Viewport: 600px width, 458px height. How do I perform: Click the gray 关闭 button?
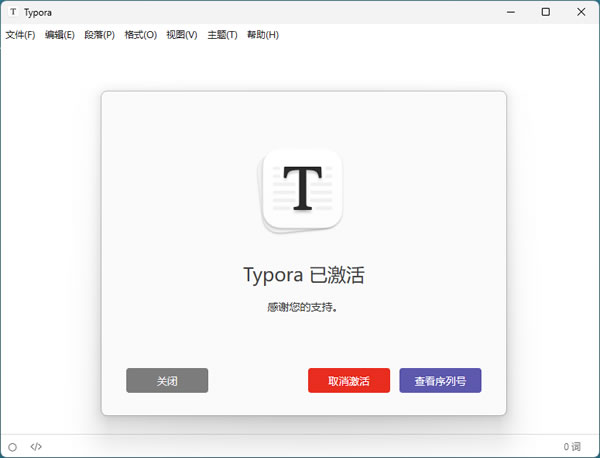(167, 380)
